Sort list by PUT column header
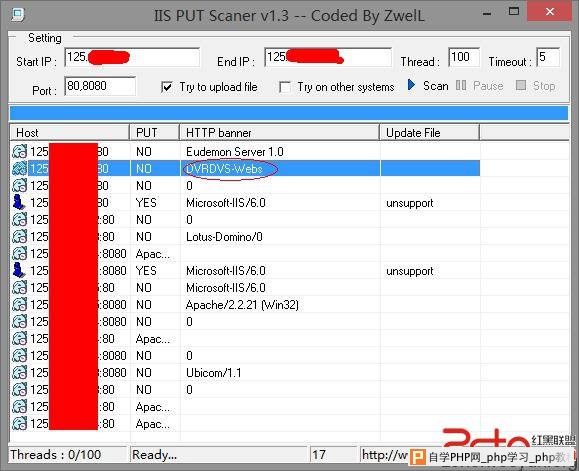Image resolution: width=579 pixels, height=471 pixels. pyautogui.click(x=155, y=133)
